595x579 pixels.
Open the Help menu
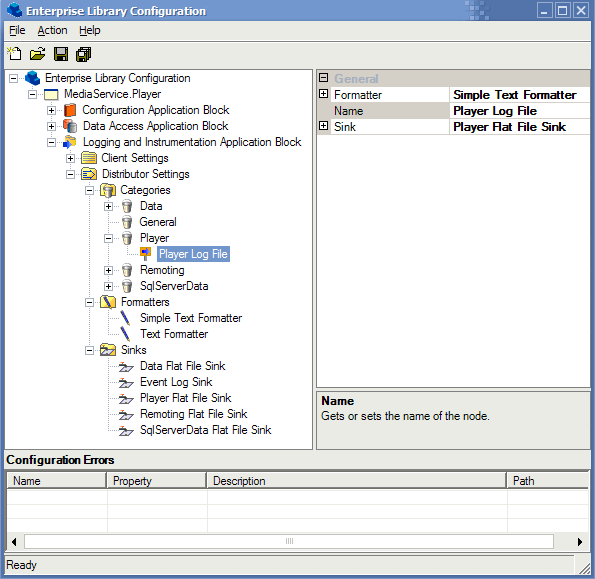90,30
